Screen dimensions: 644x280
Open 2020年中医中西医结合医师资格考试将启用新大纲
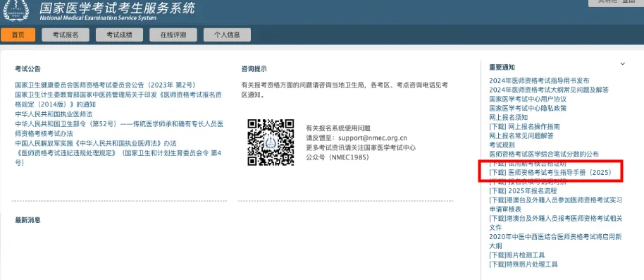[556, 241]
